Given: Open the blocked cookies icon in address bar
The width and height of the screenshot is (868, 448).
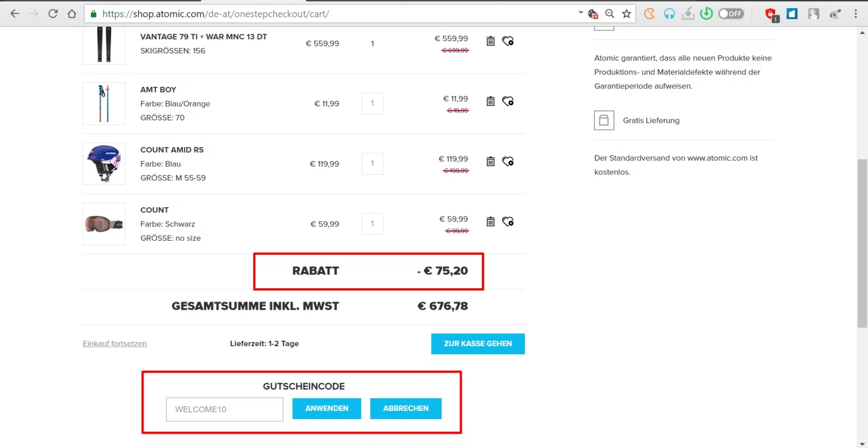Looking at the screenshot, I should pos(593,14).
